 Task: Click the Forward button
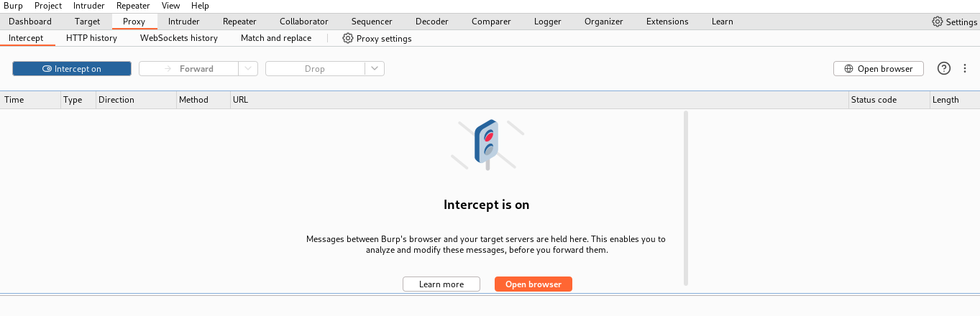coord(188,69)
